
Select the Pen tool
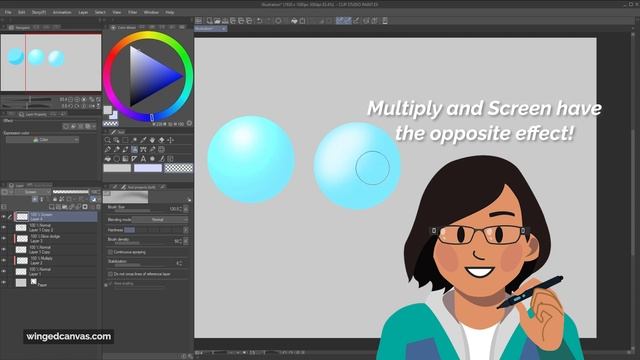tap(108, 149)
